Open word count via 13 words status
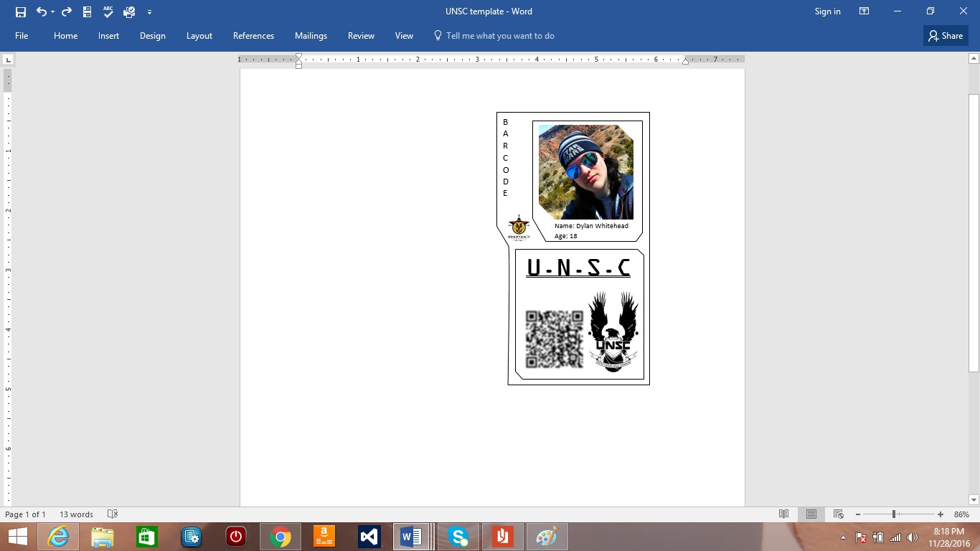 76,514
